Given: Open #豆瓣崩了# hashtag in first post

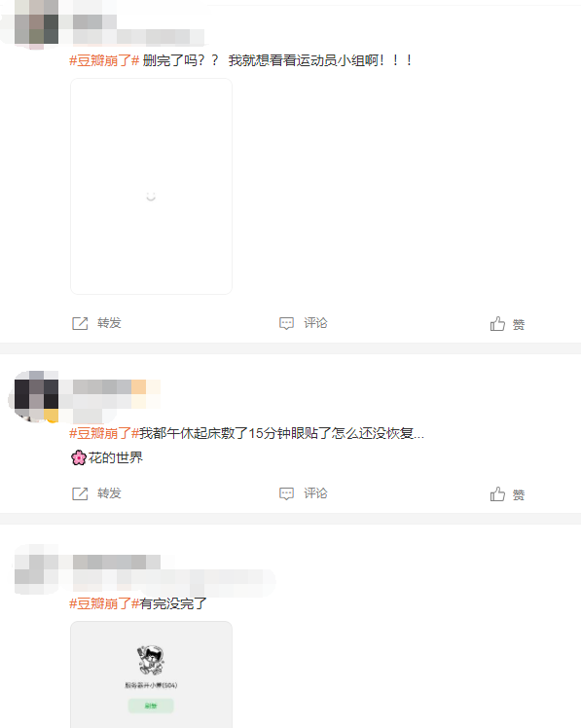Looking at the screenshot, I should tap(104, 60).
